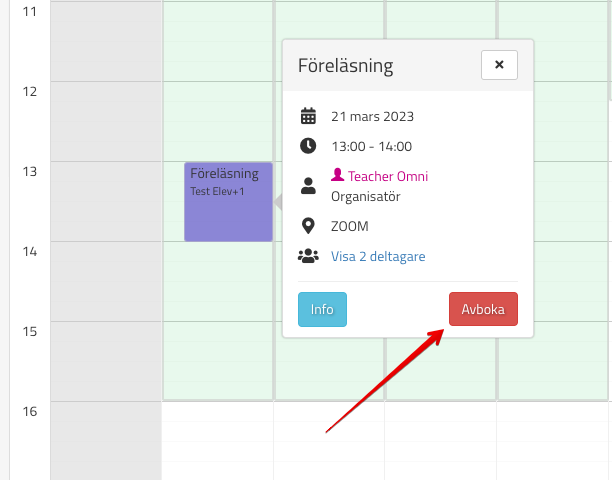Image resolution: width=612 pixels, height=480 pixels.
Task: Close the Föreläsning popup with the X
Action: click(499, 65)
